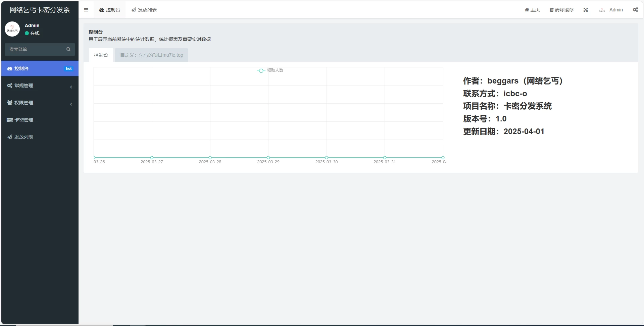Open 发放列表 from the sidebar
The width and height of the screenshot is (644, 326).
click(x=23, y=137)
